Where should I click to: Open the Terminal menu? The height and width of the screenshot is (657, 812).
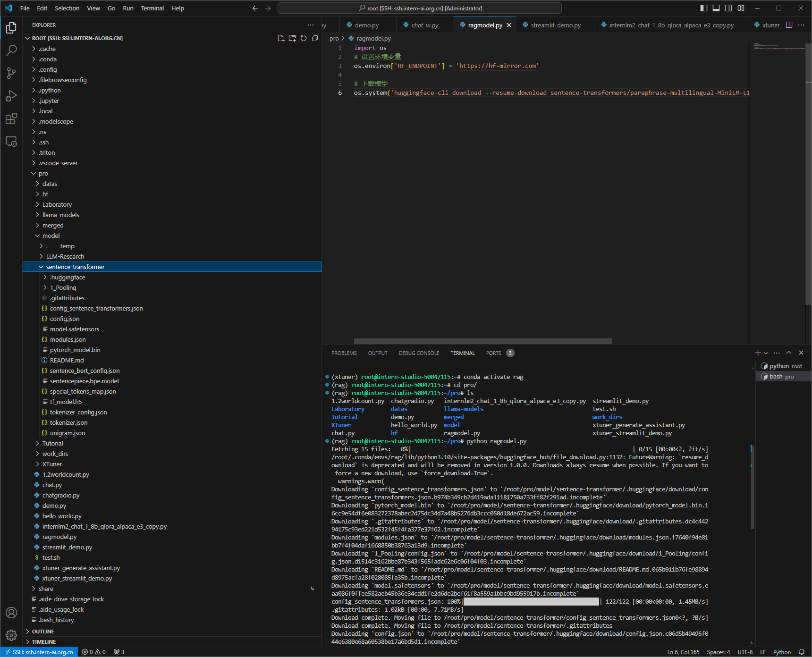[152, 8]
